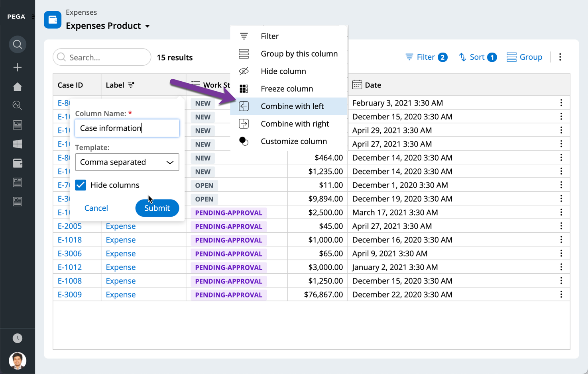Screen dimensions: 588x374
Task: Click OPEN status in the $11.00 row
Action: point(204,185)
